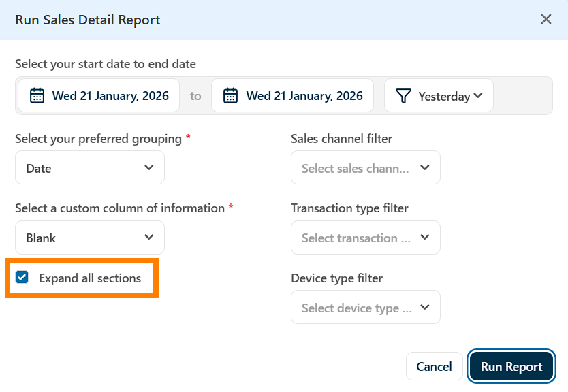Open the preferred grouping Date dropdown
The width and height of the screenshot is (568, 392).
[x=90, y=168]
